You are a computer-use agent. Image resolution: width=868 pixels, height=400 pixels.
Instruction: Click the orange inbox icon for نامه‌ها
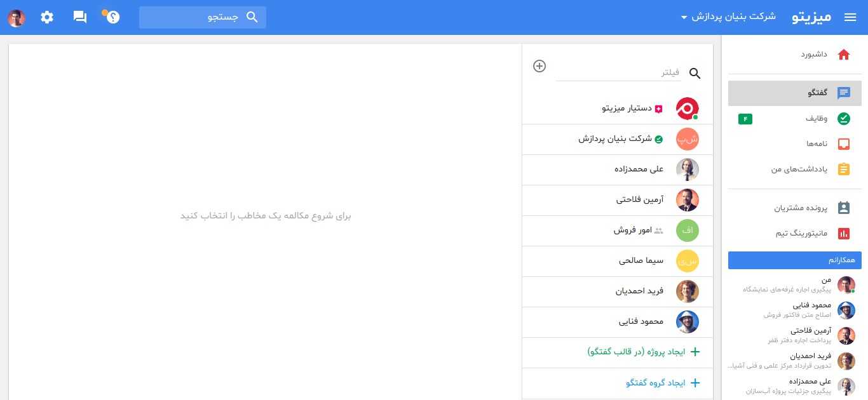pos(844,144)
